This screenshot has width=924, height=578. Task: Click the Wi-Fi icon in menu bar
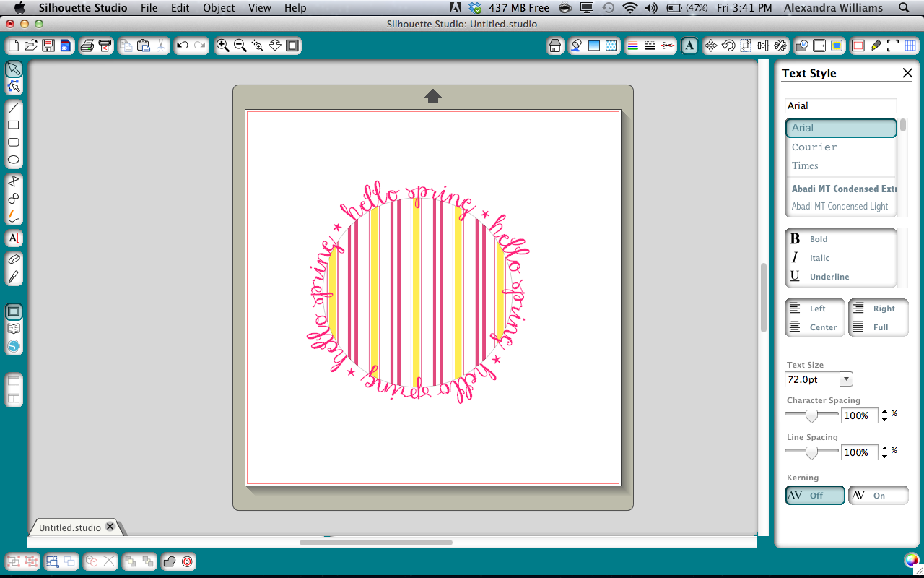click(630, 8)
